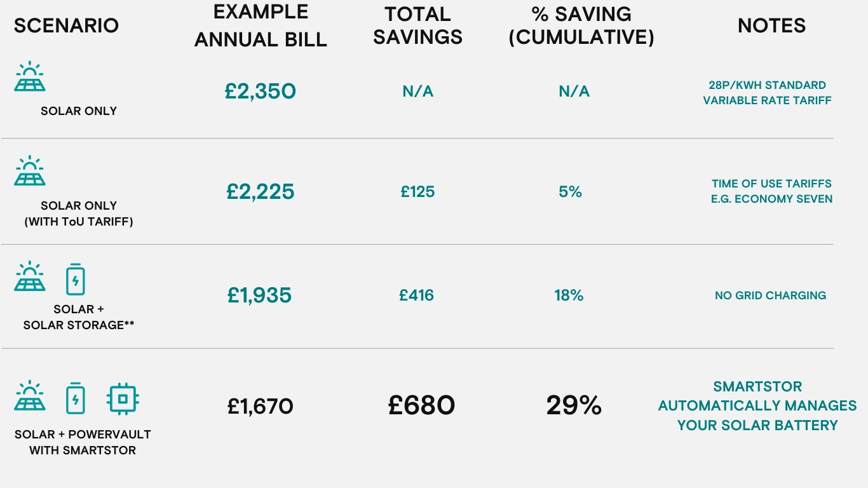This screenshot has width=868, height=488.
Task: Click the SOLAR + POWERVAULT WITH SMARTSTOR label
Action: (83, 442)
